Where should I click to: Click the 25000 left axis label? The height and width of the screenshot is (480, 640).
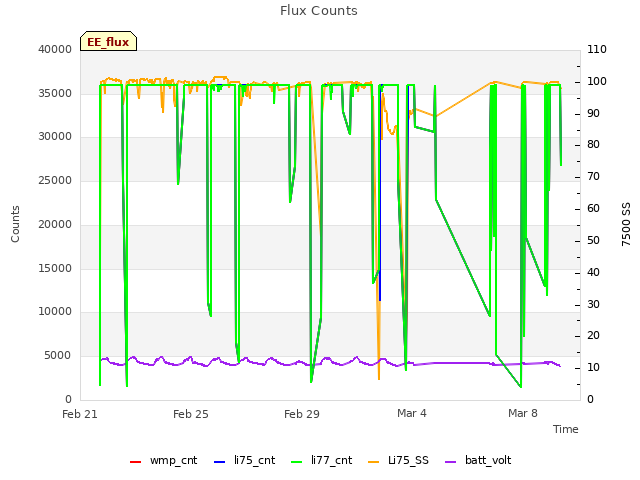(x=55, y=180)
